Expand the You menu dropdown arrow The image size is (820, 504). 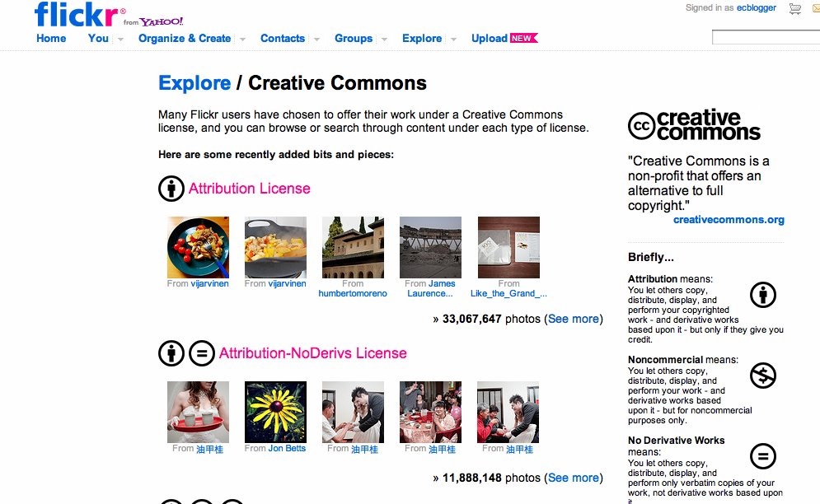[x=120, y=39]
